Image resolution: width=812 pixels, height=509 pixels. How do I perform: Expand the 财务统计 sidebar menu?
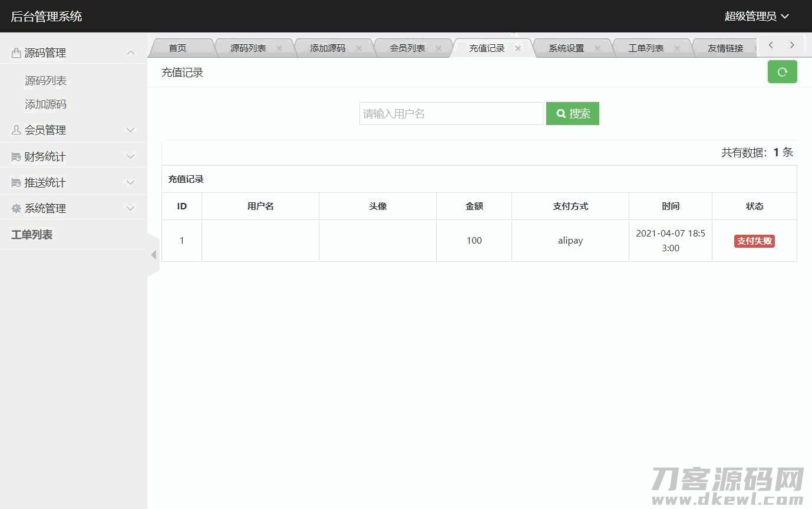tap(73, 156)
